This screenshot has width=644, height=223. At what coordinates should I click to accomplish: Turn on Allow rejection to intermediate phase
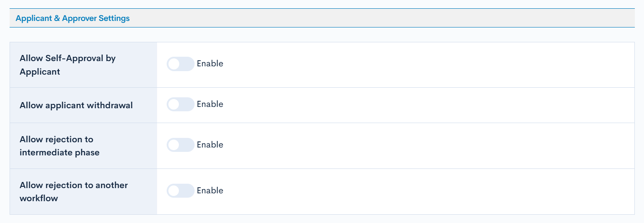click(180, 145)
